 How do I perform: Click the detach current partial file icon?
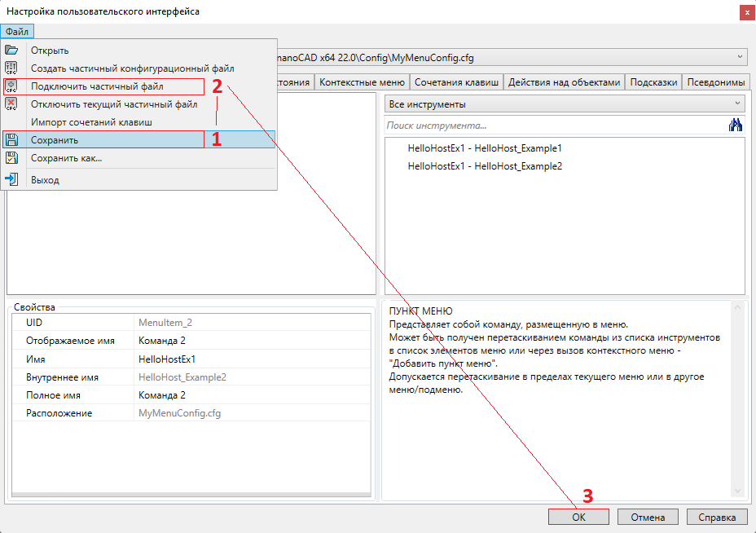coord(11,104)
